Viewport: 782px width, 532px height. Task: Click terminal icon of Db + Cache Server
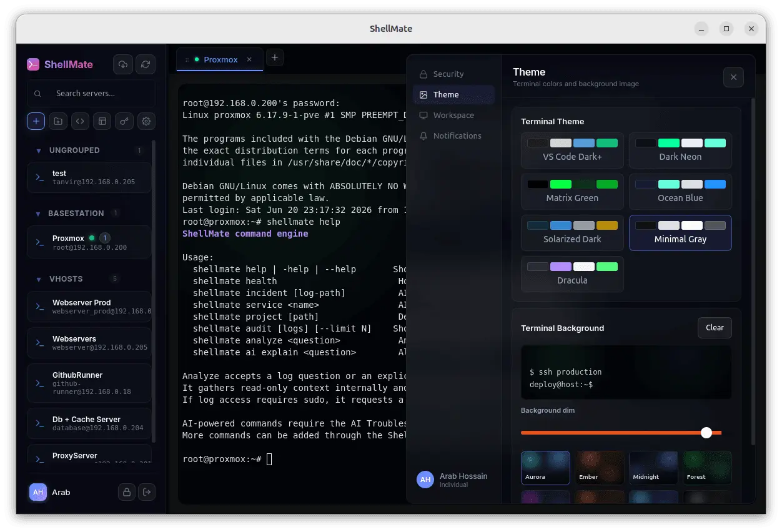pos(39,423)
